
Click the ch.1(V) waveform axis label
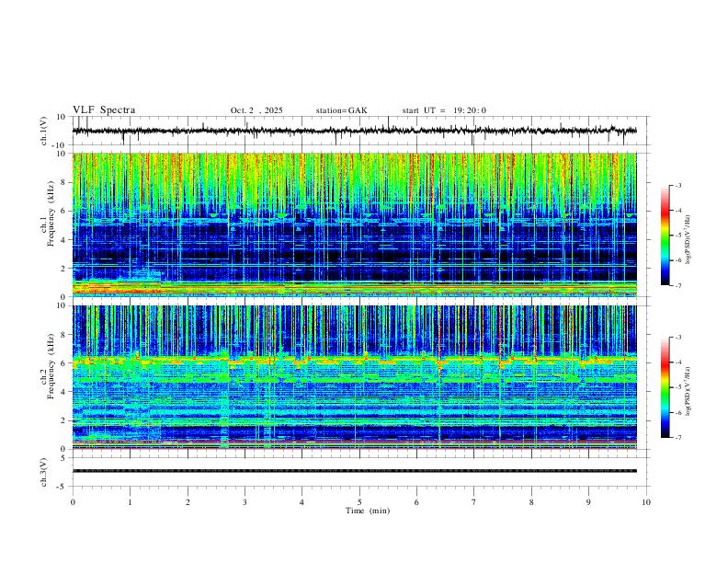tap(44, 131)
